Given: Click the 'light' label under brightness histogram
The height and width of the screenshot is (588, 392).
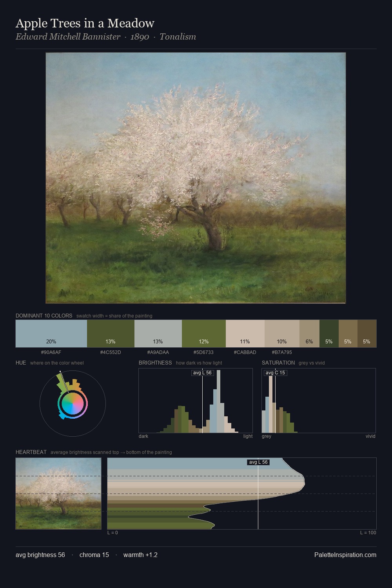Looking at the screenshot, I should pos(248,436).
